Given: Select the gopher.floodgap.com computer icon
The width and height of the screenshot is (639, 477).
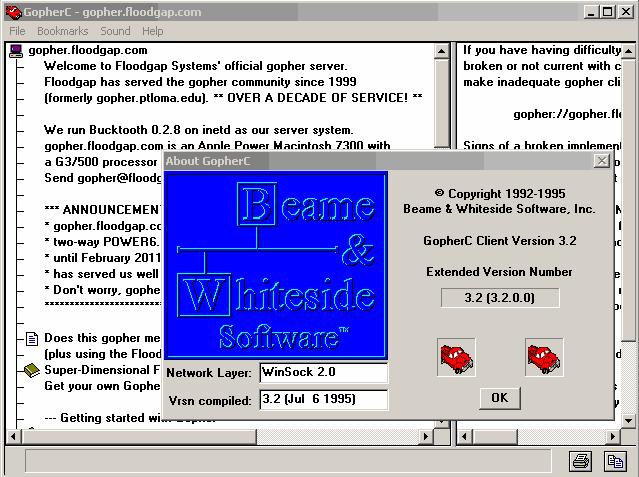Looking at the screenshot, I should pos(16,50).
